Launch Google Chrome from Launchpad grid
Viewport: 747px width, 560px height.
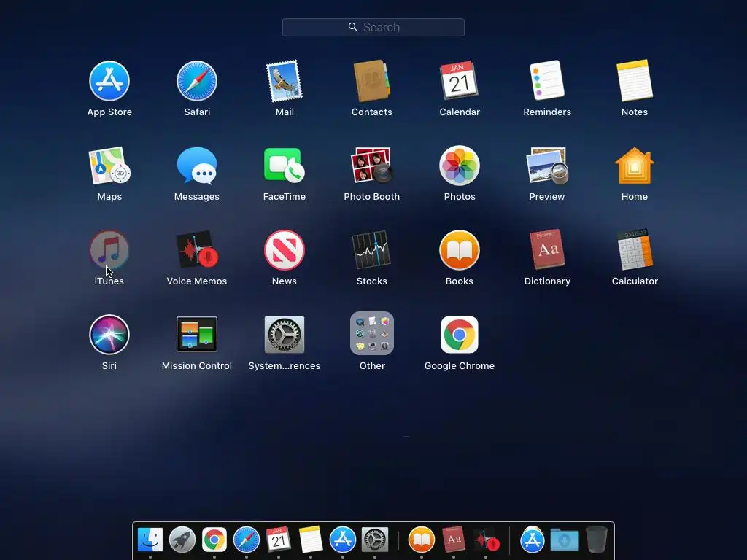click(460, 335)
